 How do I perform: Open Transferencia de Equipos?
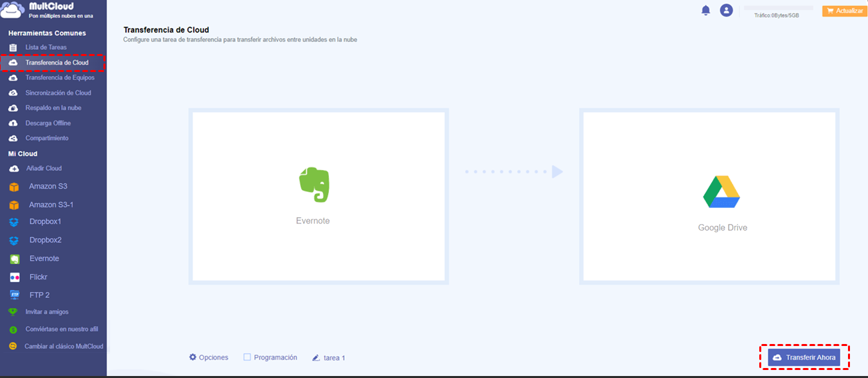tap(60, 77)
